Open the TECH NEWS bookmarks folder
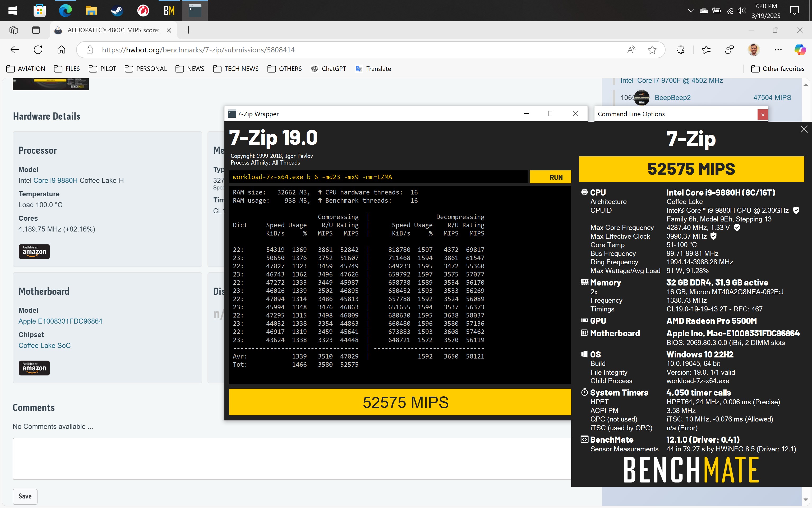This screenshot has height=508, width=812. (236, 69)
